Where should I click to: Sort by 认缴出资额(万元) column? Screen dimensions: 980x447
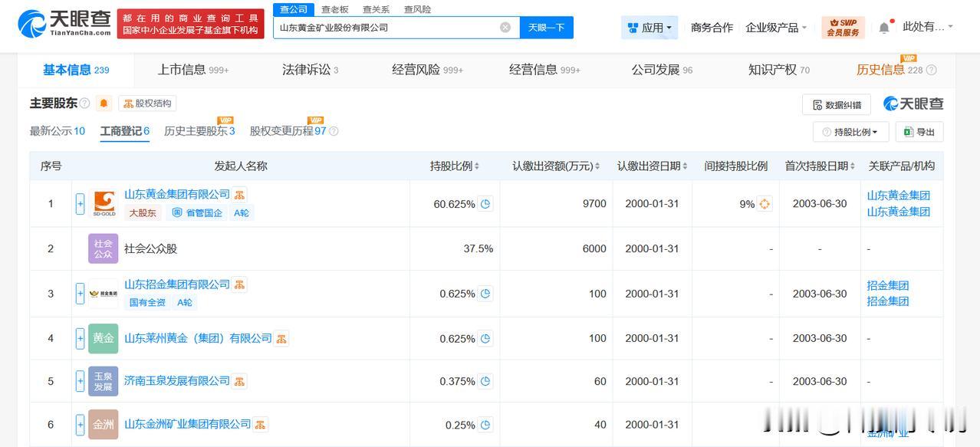597,166
